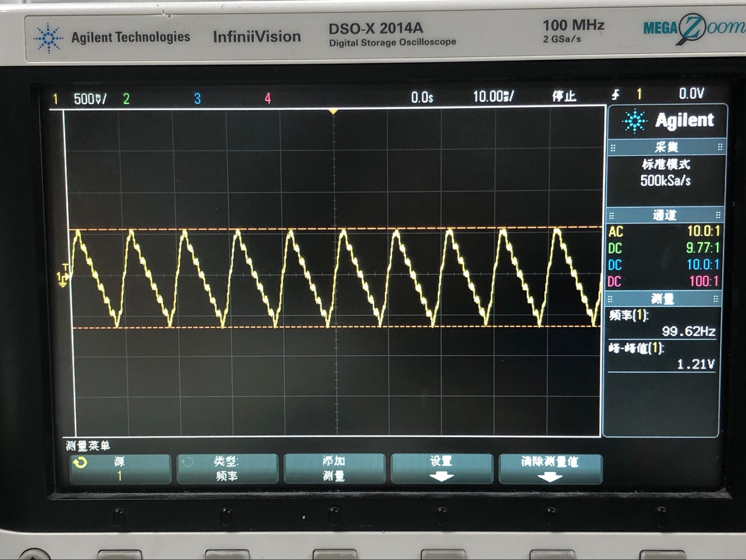Click the 测量菜单 (Measurement Menu) title
Image resolution: width=746 pixels, height=560 pixels.
point(88,446)
